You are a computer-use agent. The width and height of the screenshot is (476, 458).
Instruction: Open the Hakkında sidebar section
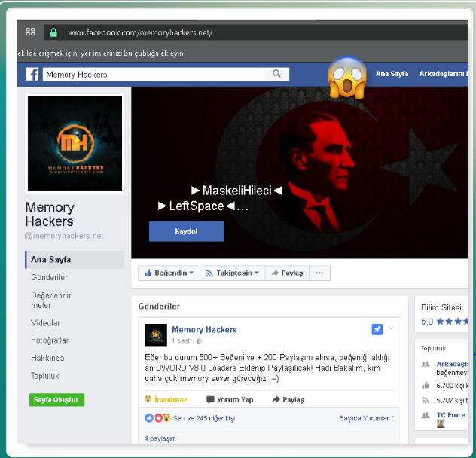(47, 358)
